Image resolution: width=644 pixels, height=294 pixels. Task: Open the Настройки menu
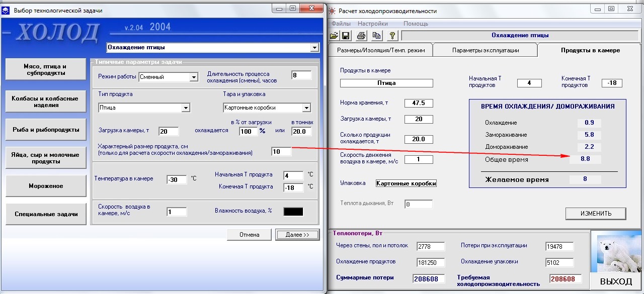pyautogui.click(x=373, y=24)
